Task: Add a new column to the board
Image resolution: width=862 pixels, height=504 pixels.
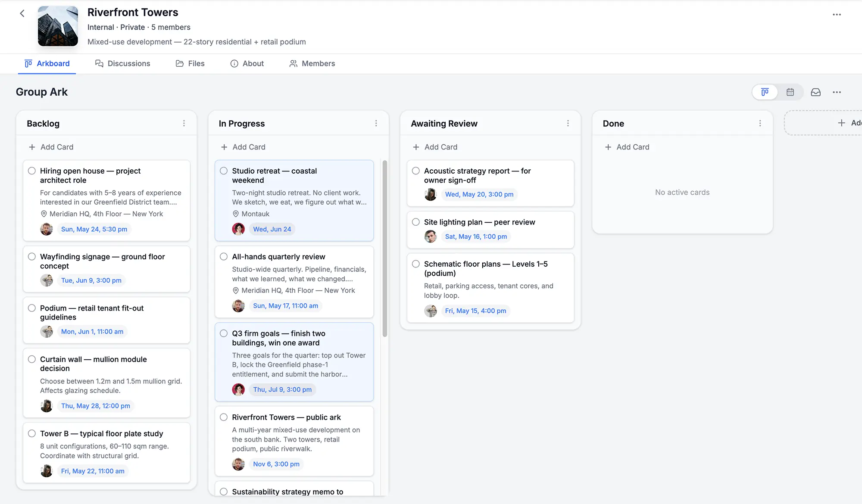Action: click(824, 123)
